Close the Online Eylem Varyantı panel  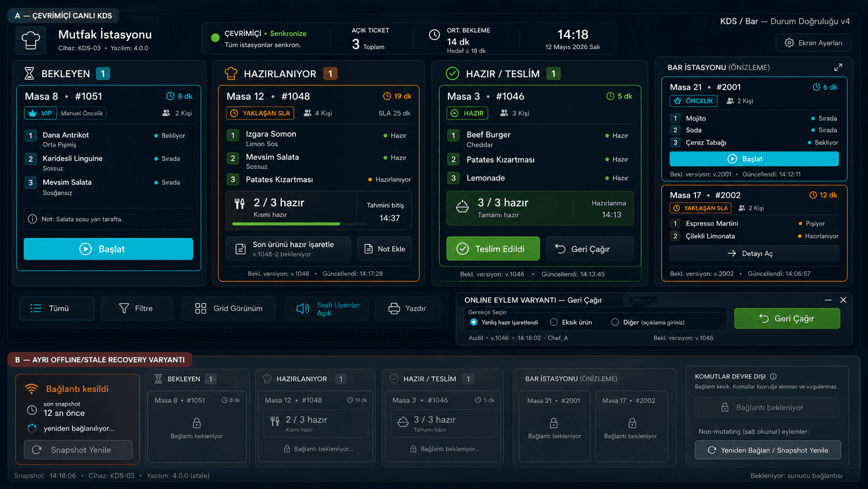click(x=843, y=300)
